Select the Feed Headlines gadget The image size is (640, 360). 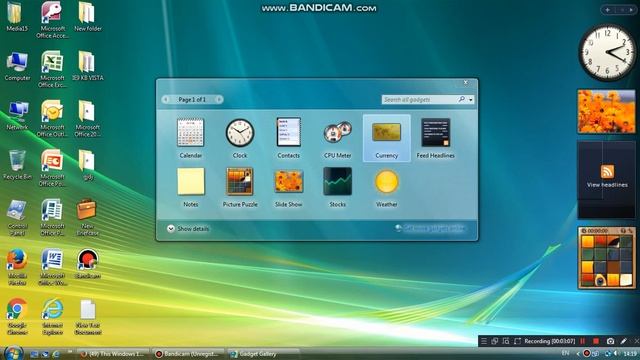[x=436, y=138]
